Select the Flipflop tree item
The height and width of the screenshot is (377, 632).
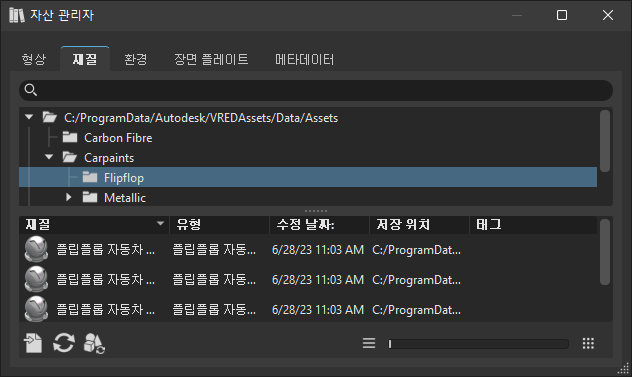tap(308, 177)
